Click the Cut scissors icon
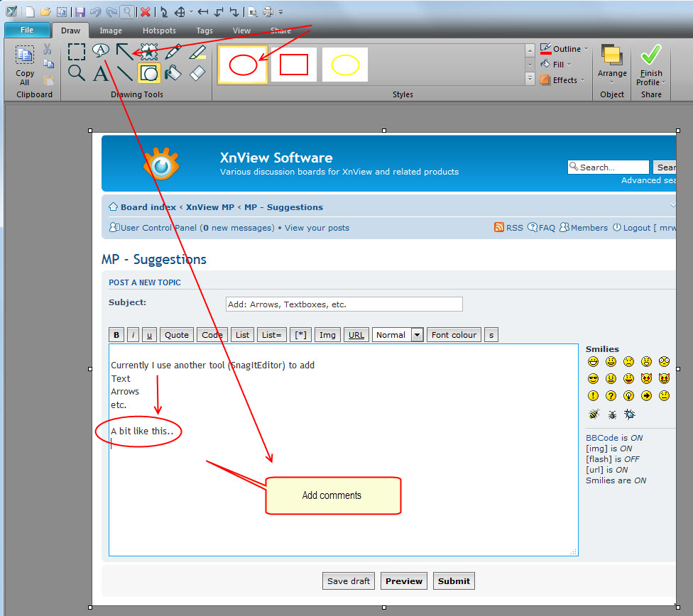Viewport: 693px width, 616px height. tap(48, 49)
